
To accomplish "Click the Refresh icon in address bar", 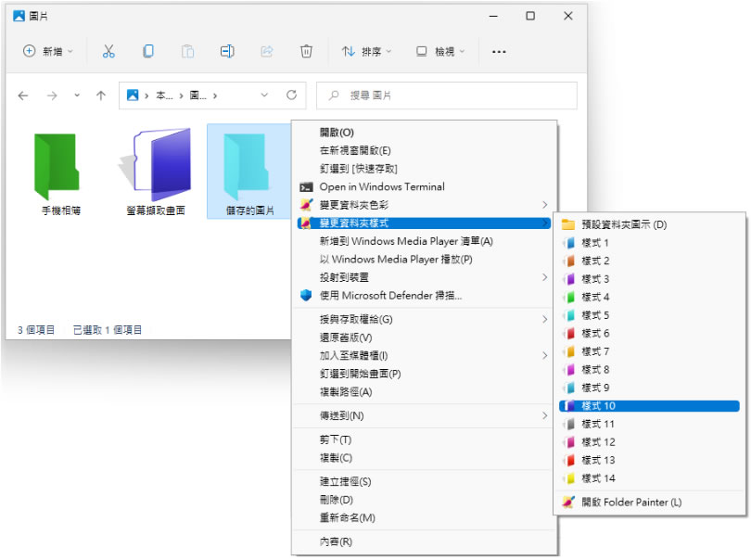I will pos(291,95).
